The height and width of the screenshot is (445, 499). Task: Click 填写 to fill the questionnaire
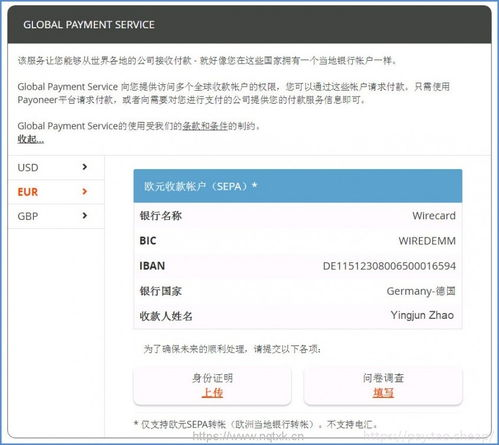pos(383,393)
